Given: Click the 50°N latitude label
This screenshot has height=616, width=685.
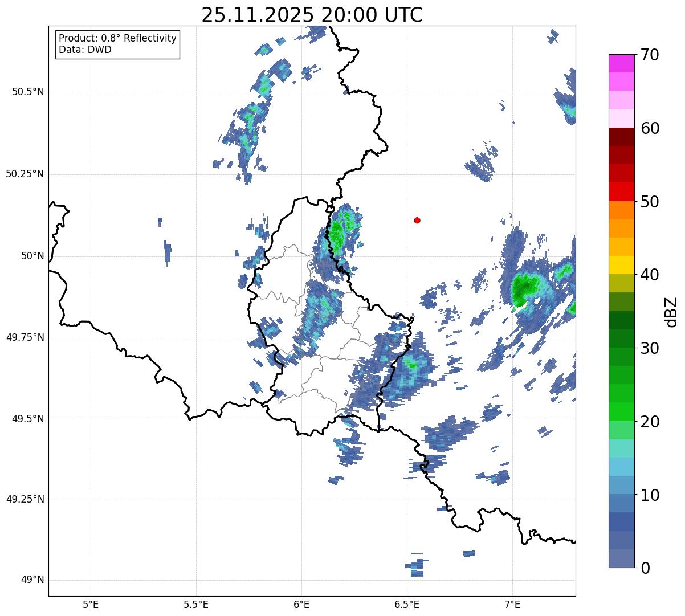Looking at the screenshot, I should pos(32,256).
